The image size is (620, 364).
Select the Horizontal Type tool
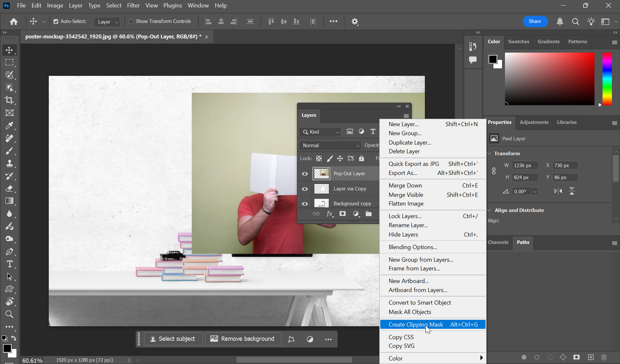(10, 264)
